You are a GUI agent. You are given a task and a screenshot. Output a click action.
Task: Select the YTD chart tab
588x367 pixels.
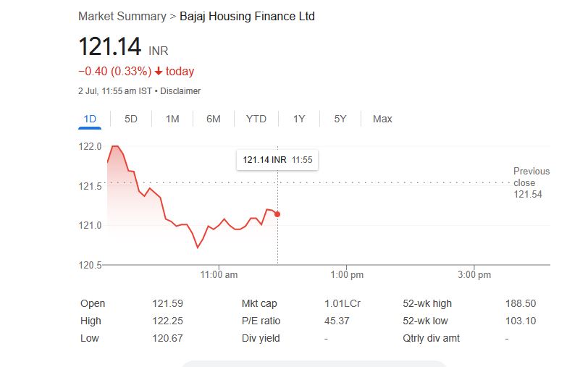[256, 119]
